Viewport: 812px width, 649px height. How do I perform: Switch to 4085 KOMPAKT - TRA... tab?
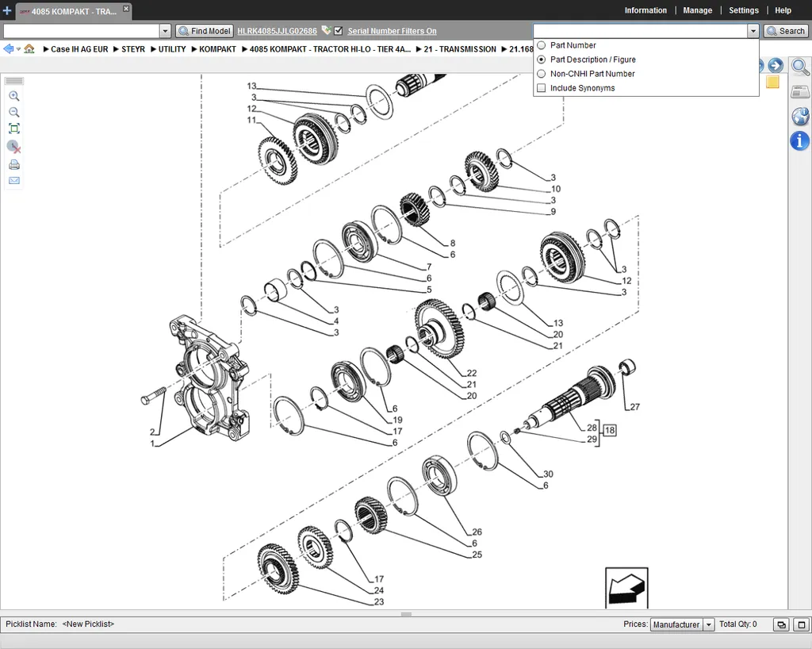[x=74, y=11]
